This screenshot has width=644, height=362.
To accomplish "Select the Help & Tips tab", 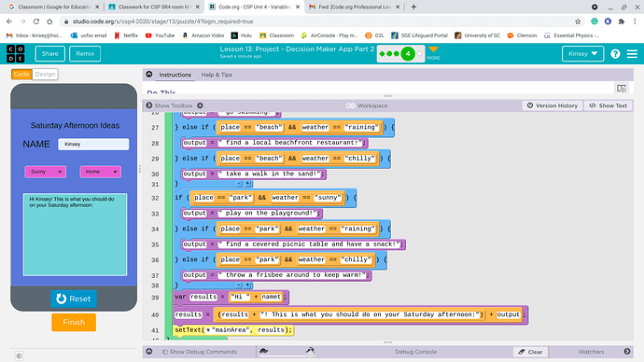I will tap(217, 75).
